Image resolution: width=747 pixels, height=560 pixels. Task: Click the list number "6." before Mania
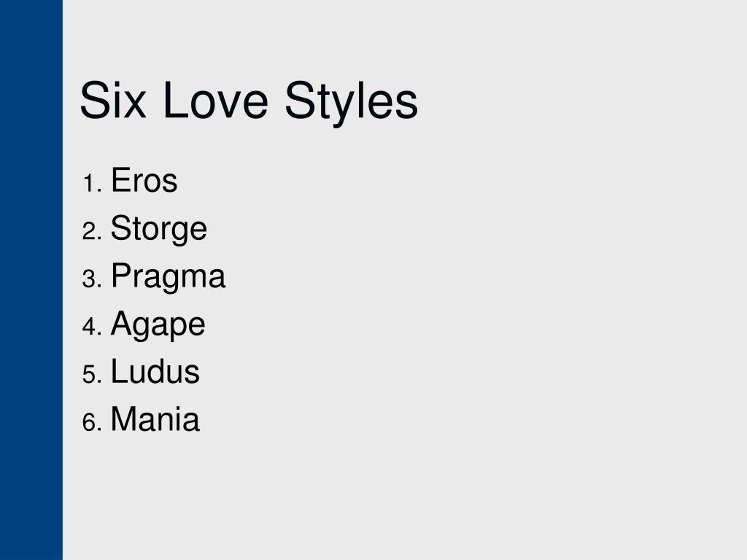92,422
